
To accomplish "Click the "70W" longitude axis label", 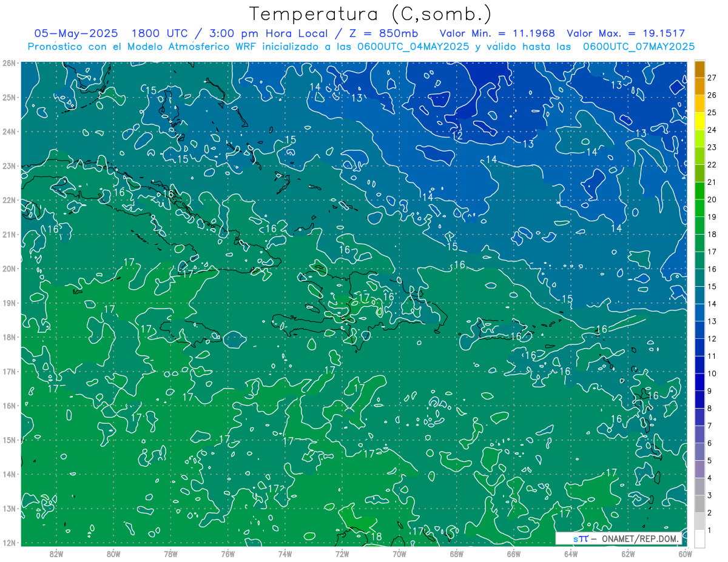I will pos(399,554).
